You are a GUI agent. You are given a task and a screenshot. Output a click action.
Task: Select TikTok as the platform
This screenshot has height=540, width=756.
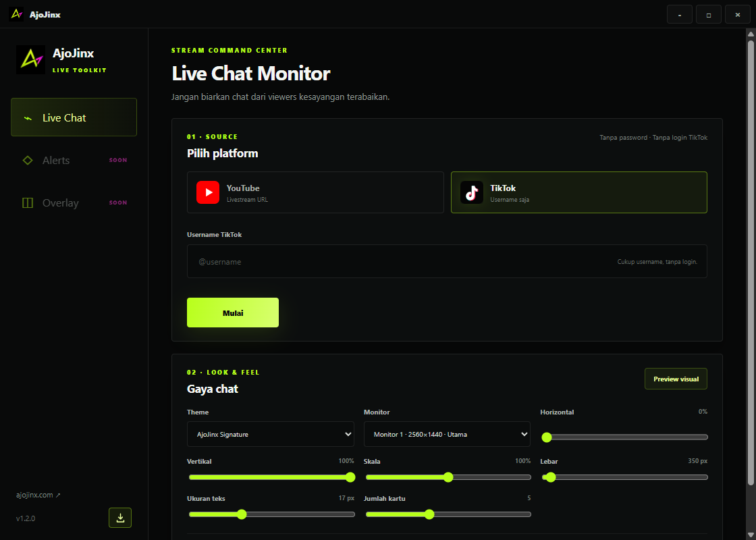[x=579, y=192]
